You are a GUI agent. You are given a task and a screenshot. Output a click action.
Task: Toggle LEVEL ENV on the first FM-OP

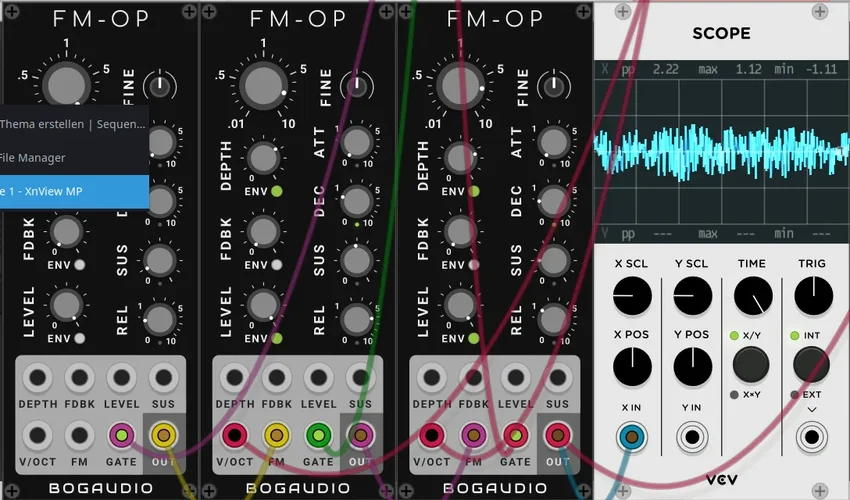pos(80,338)
